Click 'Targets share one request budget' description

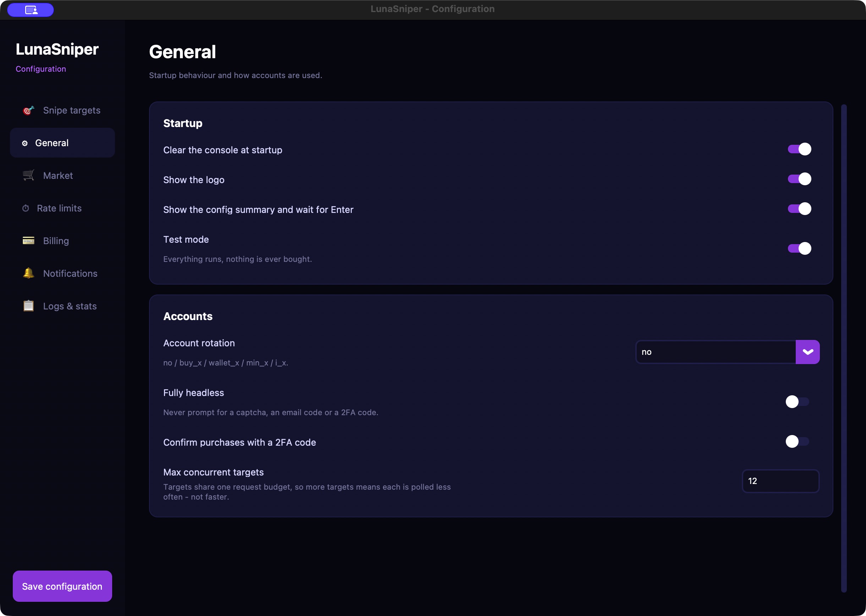coord(307,491)
